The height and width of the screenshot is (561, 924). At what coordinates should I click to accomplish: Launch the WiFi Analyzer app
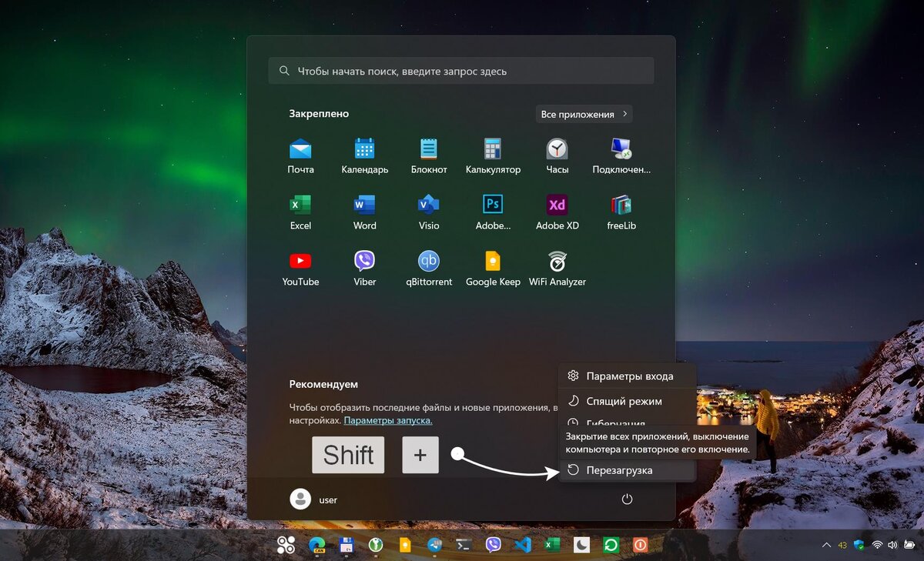tap(557, 269)
